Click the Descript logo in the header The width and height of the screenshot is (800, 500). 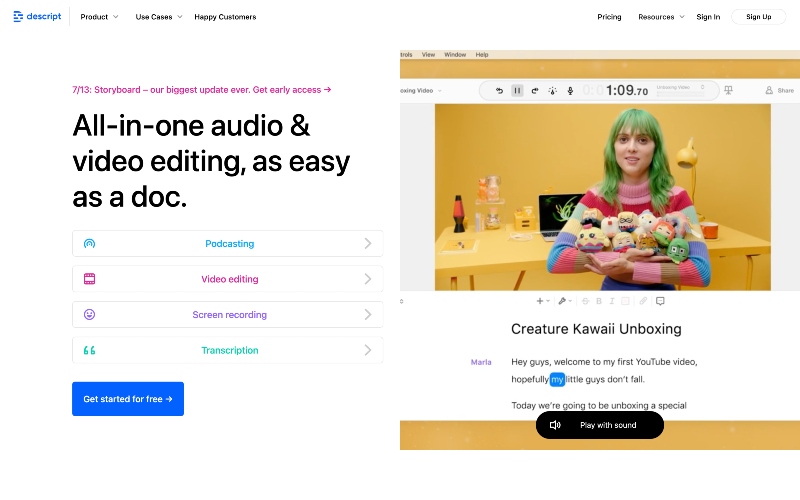(x=37, y=16)
